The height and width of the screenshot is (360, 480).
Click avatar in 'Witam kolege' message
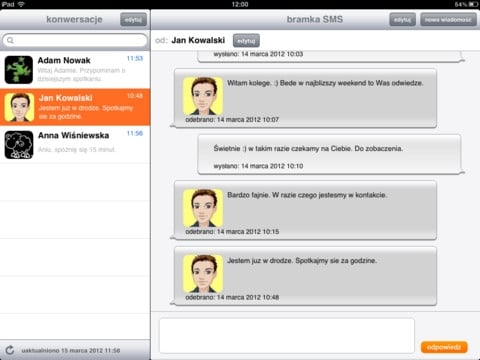(203, 96)
